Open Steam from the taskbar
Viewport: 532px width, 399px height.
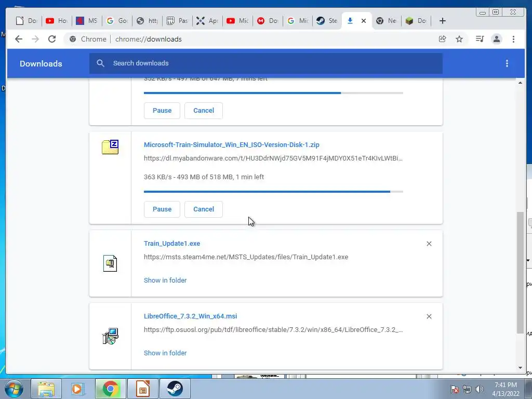coord(175,389)
